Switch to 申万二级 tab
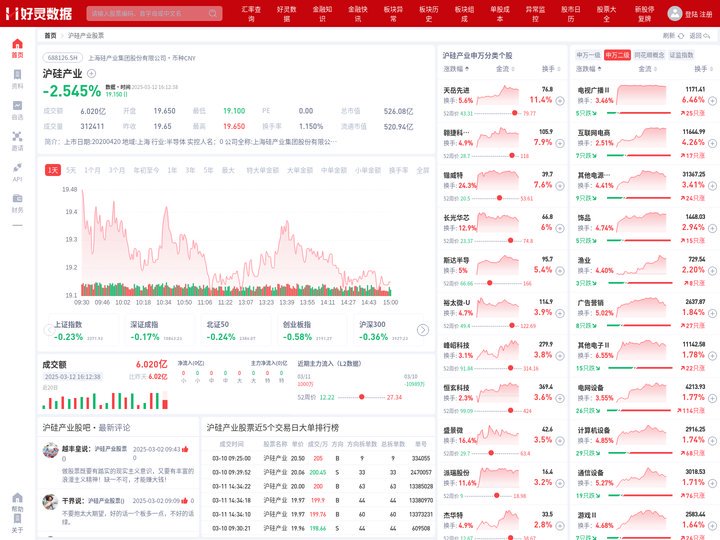The height and width of the screenshot is (540, 720). 617,55
